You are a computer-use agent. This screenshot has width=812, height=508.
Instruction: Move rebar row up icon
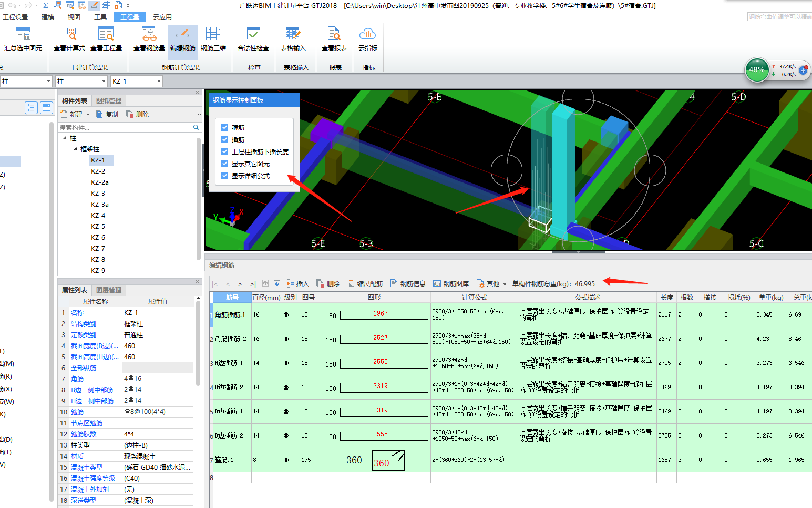pyautogui.click(x=265, y=283)
